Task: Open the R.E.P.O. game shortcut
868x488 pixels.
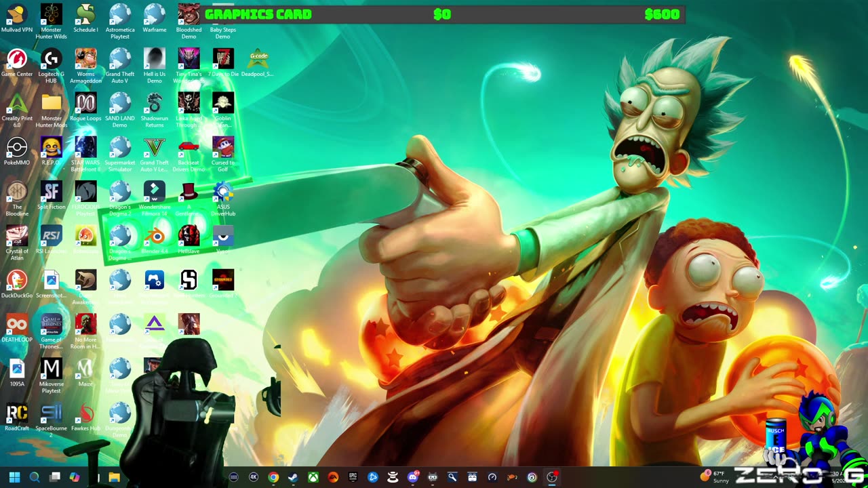Action: [x=52, y=151]
